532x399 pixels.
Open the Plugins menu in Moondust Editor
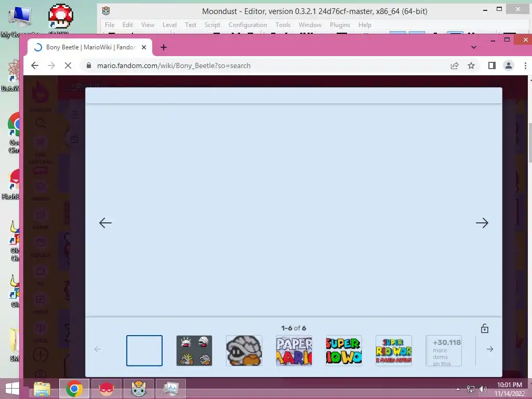[x=340, y=25]
